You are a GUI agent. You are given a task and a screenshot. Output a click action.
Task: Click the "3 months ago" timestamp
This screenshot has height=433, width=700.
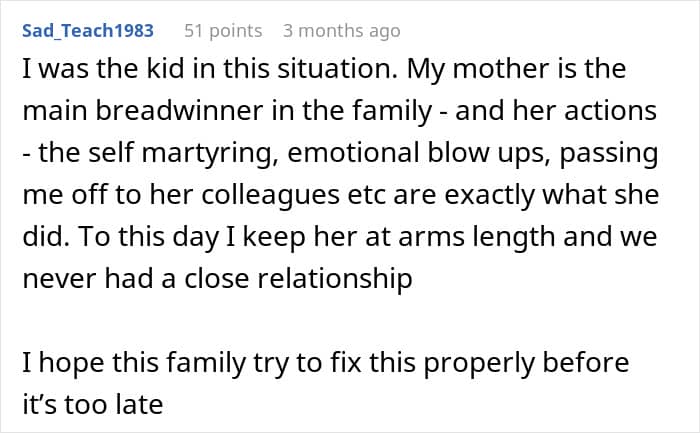click(341, 31)
